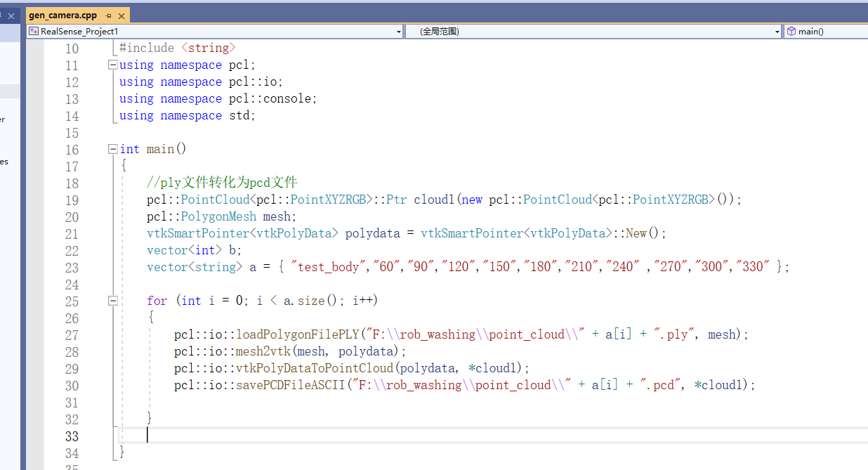The height and width of the screenshot is (470, 868).
Task: Collapse the using namespace block at line 11
Action: [x=112, y=65]
